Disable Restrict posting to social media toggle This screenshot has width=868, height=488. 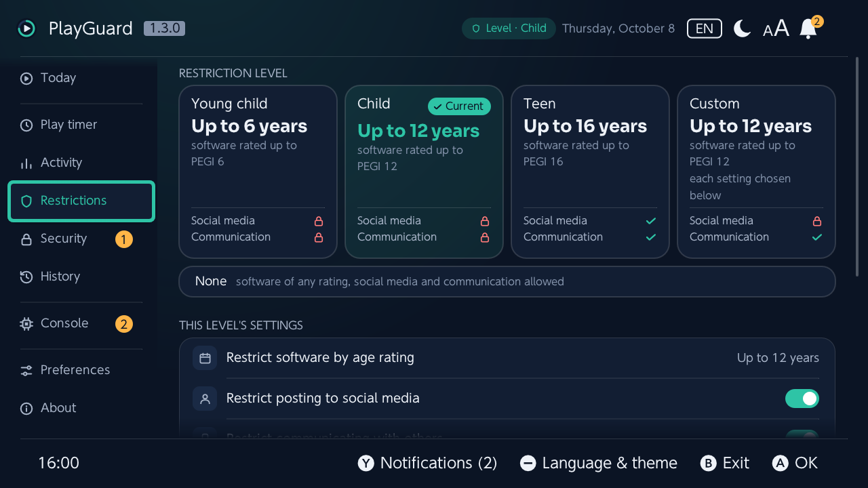(x=802, y=399)
